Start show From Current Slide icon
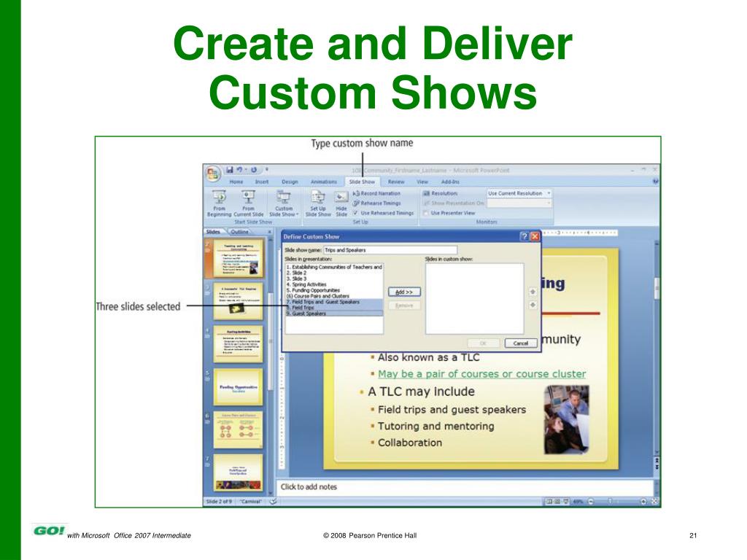The image size is (747, 560). tap(248, 197)
